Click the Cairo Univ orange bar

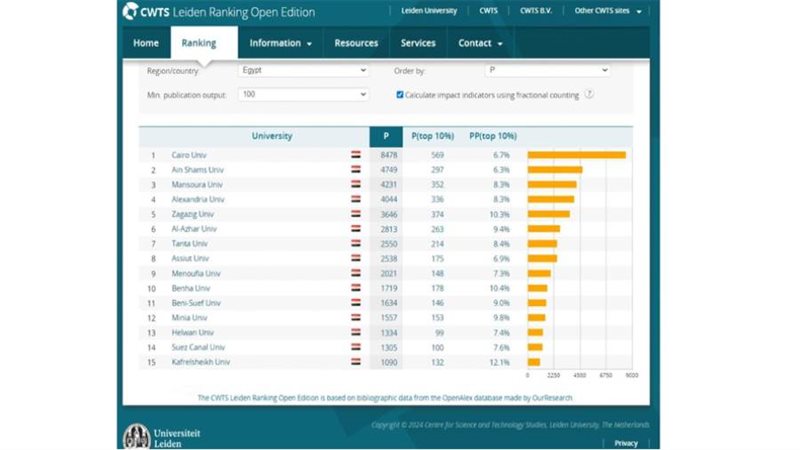click(576, 155)
